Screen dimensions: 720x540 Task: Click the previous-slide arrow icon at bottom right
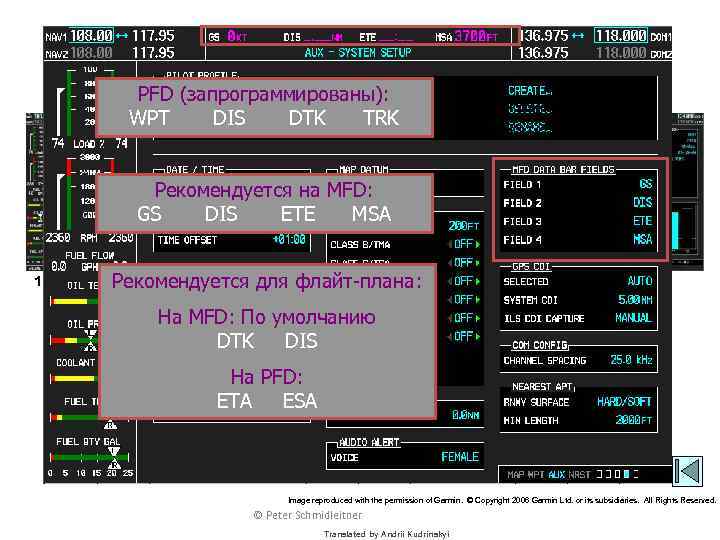pos(687,471)
